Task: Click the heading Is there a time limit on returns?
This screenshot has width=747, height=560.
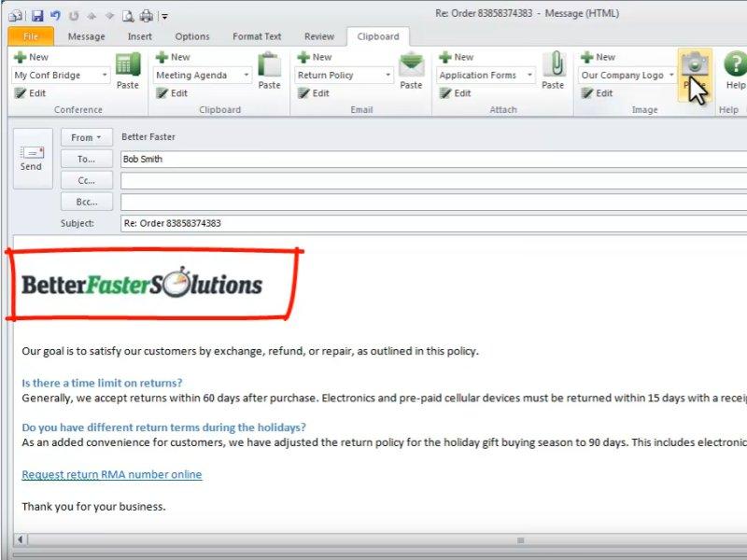Action: pyautogui.click(x=102, y=383)
